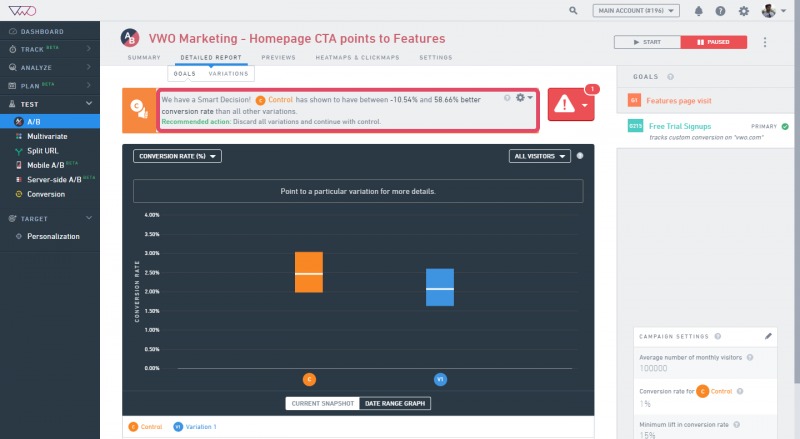Open the three-dot more options menu
Image resolution: width=800 pixels, height=439 pixels.
point(764,42)
